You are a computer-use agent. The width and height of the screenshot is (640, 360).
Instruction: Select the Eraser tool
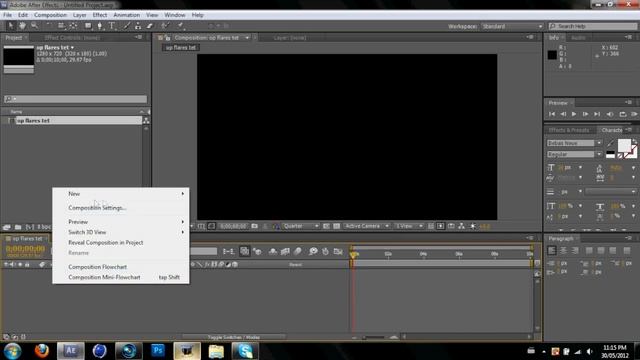tap(150, 26)
